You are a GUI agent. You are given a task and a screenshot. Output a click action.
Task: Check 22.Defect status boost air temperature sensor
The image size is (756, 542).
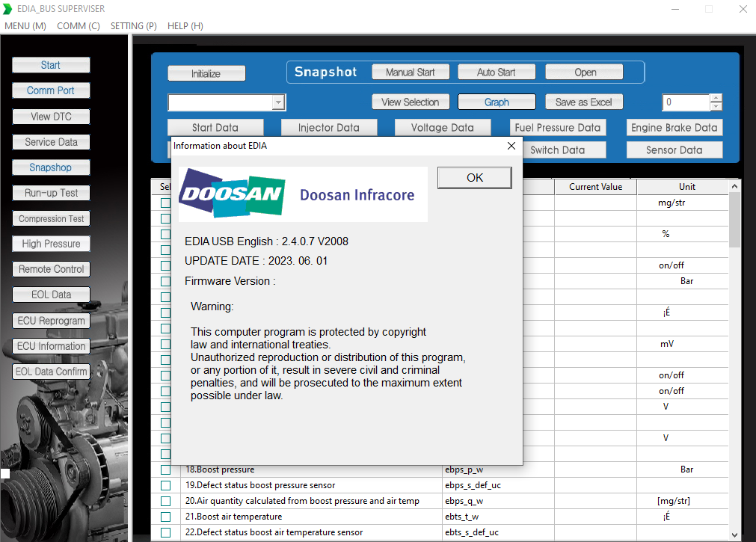click(x=165, y=532)
